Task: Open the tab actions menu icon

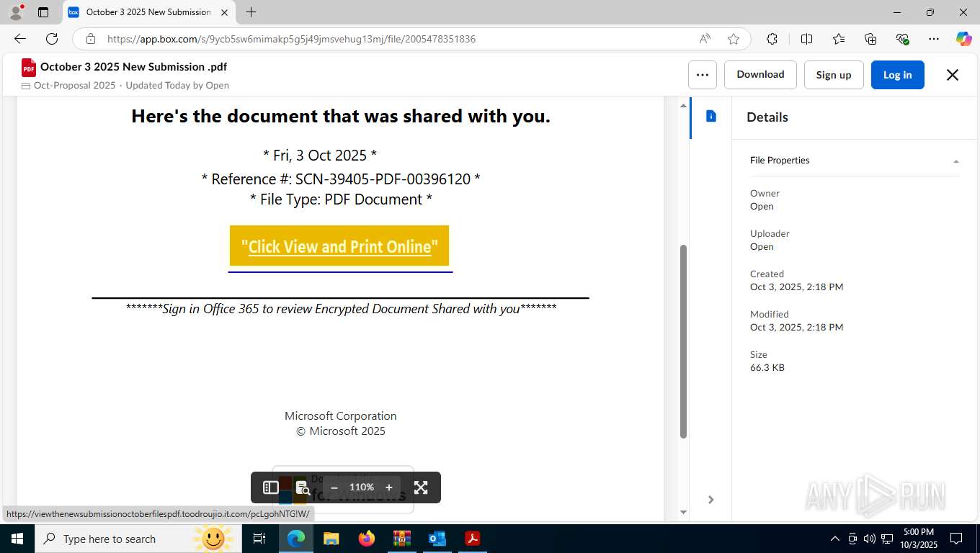Action: pos(43,12)
